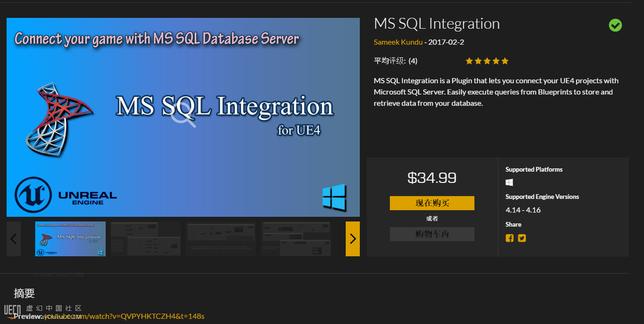The width and height of the screenshot is (644, 324).
Task: Open Sameek Kundu seller profile link
Action: tap(398, 42)
